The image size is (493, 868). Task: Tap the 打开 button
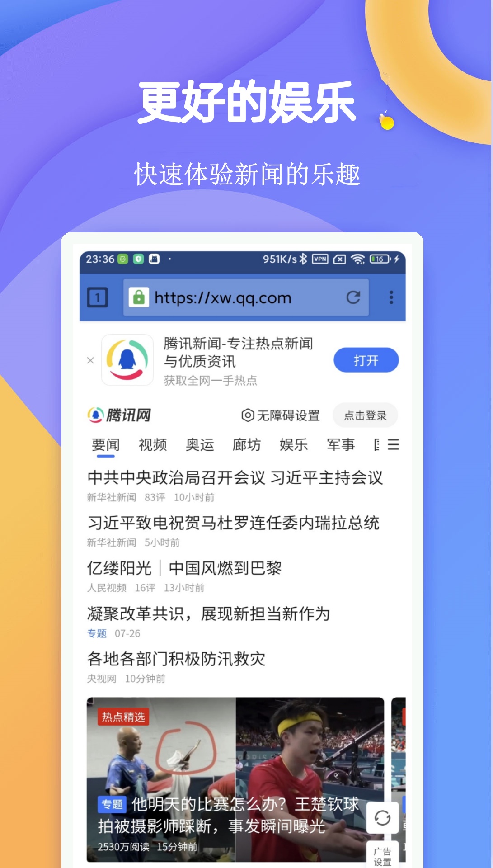click(x=366, y=360)
